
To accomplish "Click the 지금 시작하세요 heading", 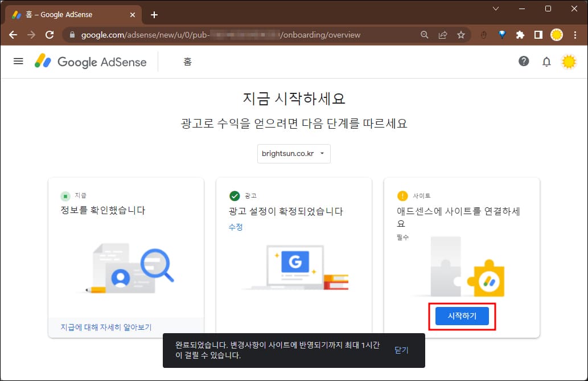I will [294, 99].
